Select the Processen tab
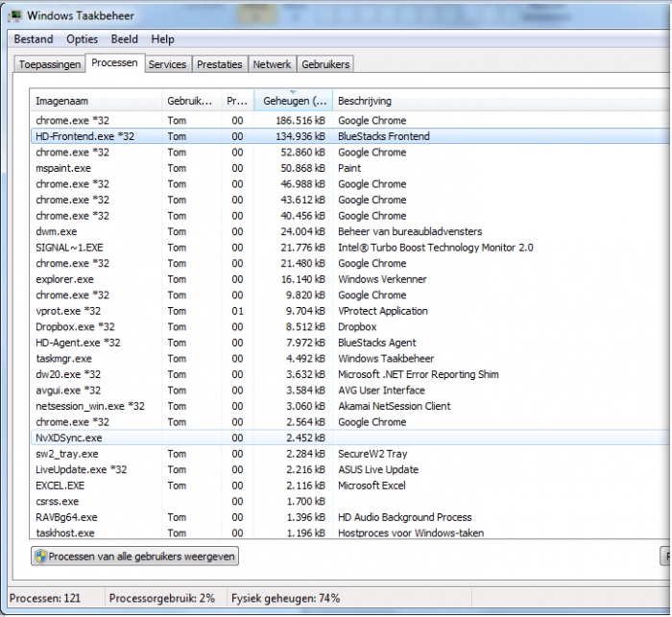Screen dimensions: 672x617 click(x=114, y=63)
